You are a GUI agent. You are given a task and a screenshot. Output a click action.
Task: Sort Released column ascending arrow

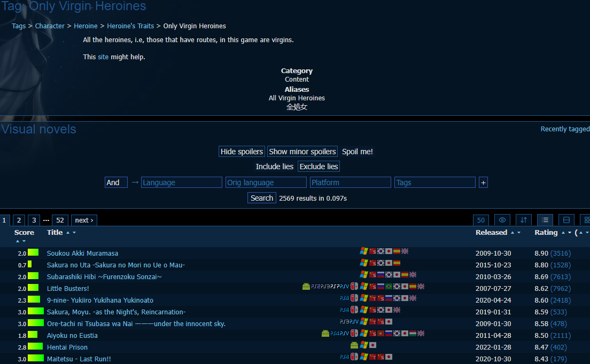[x=512, y=233]
